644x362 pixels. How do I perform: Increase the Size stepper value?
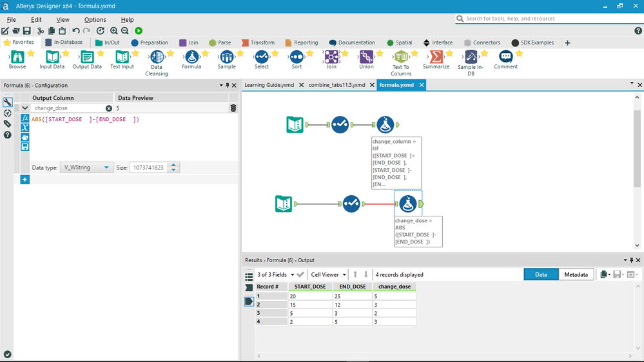(173, 165)
